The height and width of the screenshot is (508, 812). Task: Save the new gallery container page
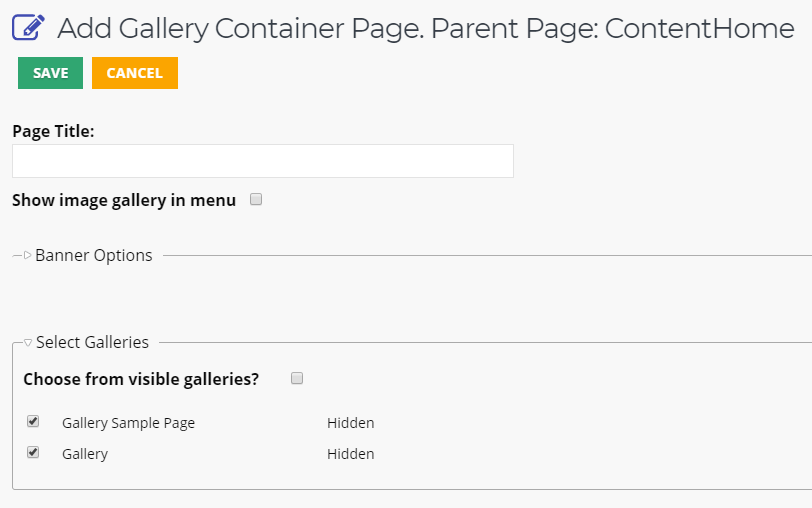50,73
